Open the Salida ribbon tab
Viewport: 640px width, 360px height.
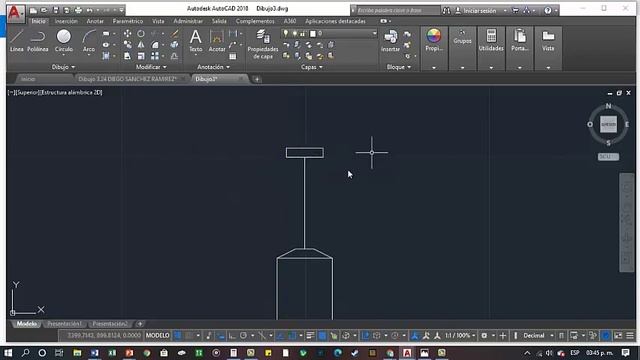(x=219, y=21)
